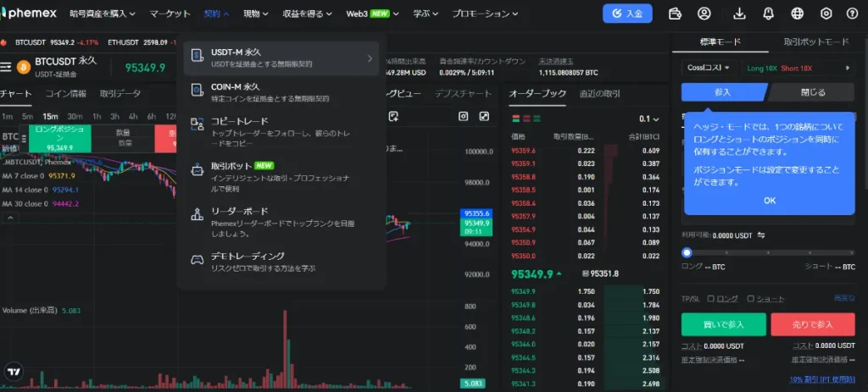868x392 pixels.
Task: Switch to 取引データ tab
Action: tap(120, 93)
